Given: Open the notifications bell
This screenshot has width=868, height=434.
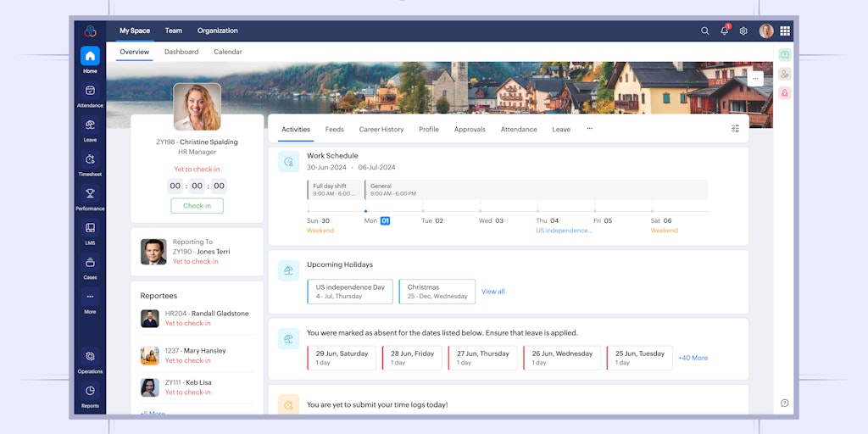Looking at the screenshot, I should click(724, 31).
